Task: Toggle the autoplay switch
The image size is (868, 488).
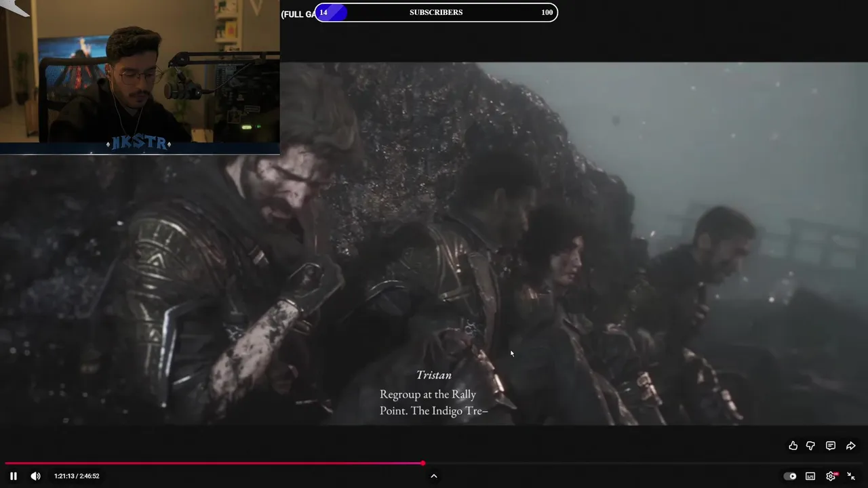Action: coord(790,476)
